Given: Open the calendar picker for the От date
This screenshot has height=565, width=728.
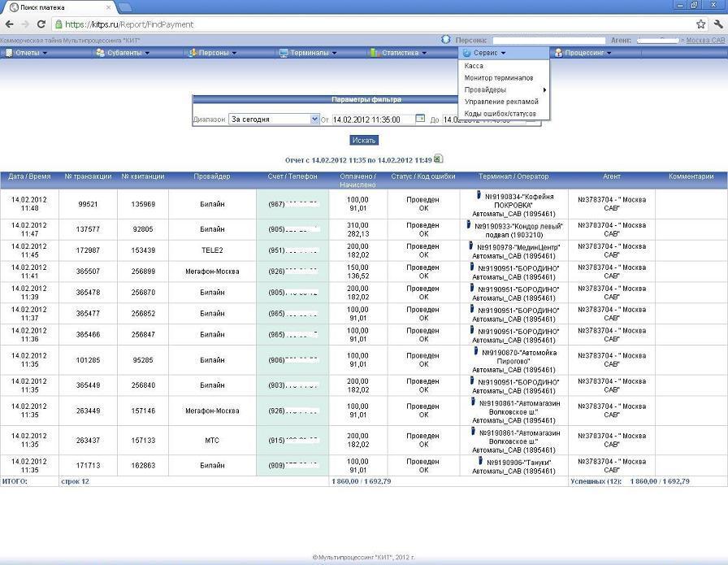Looking at the screenshot, I should click(420, 119).
